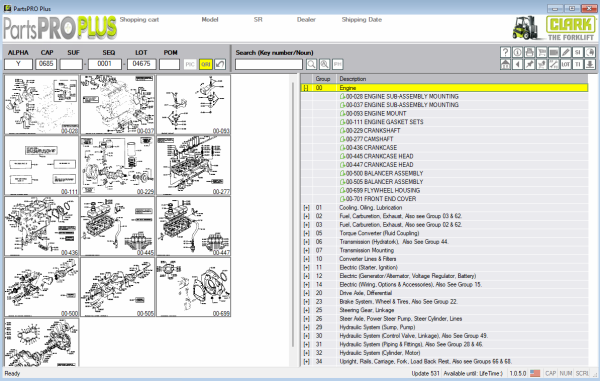Expand group 32 Hydraulic System (Cylinder, Motor)
The height and width of the screenshot is (381, 600).
point(306,353)
